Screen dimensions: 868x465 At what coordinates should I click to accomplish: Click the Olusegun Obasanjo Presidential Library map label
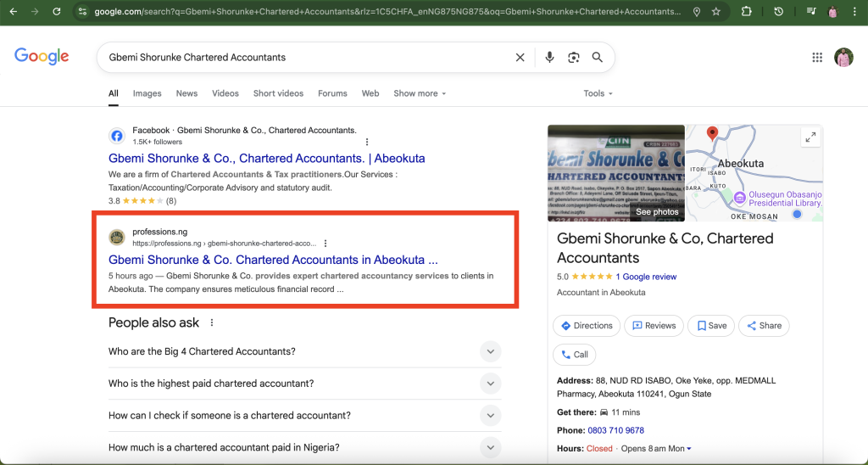tap(785, 199)
